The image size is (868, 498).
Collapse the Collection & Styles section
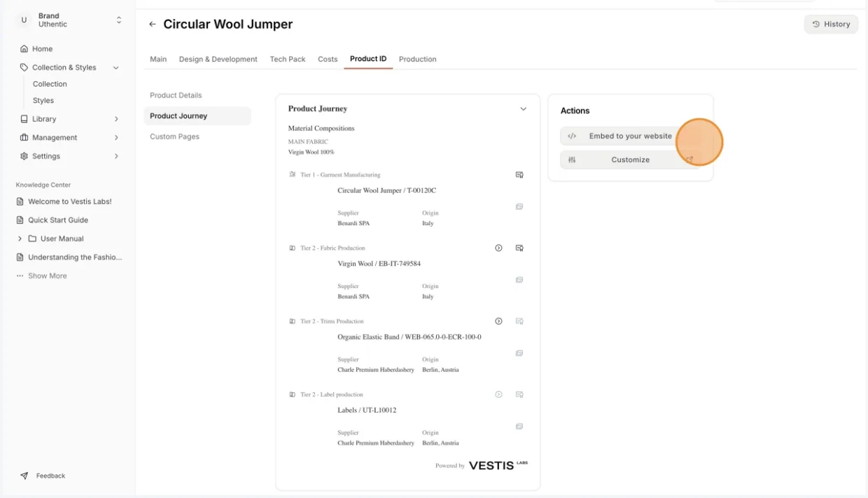[116, 68]
